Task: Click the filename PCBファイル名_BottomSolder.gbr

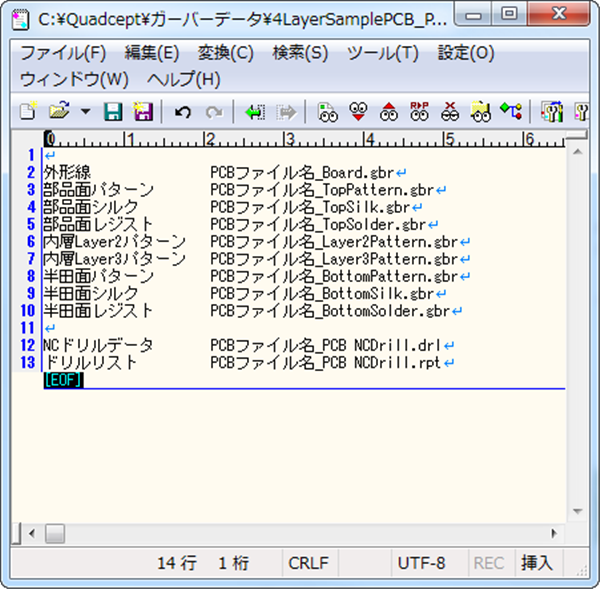Action: [x=330, y=311]
